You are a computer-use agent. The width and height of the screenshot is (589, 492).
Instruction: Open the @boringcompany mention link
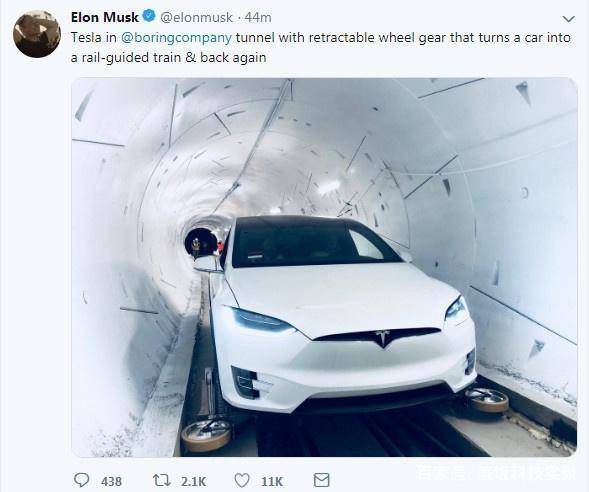point(177,38)
